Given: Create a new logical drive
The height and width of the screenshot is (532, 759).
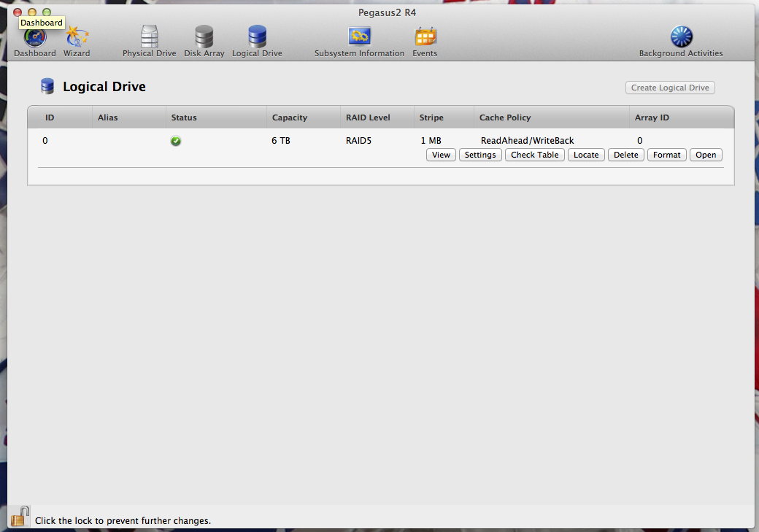Looking at the screenshot, I should 669,87.
